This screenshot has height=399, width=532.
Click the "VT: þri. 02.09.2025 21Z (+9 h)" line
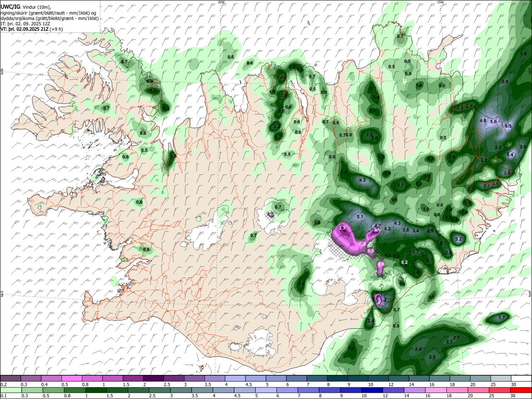pos(32,29)
